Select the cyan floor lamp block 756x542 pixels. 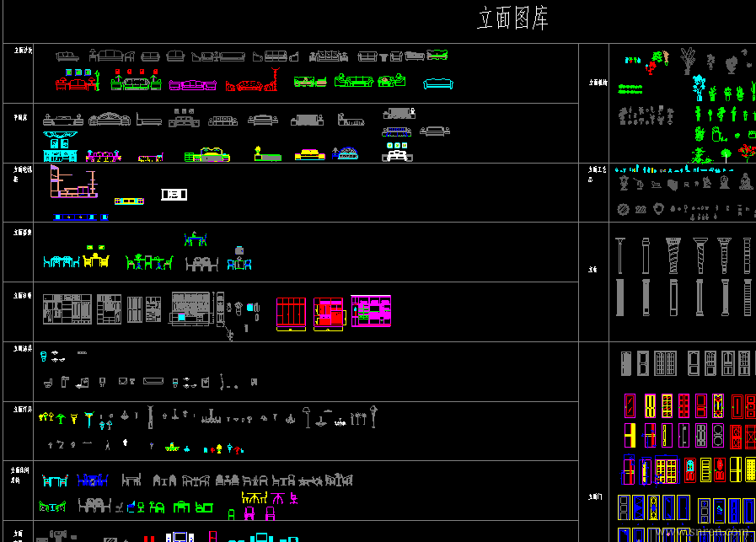point(89,420)
